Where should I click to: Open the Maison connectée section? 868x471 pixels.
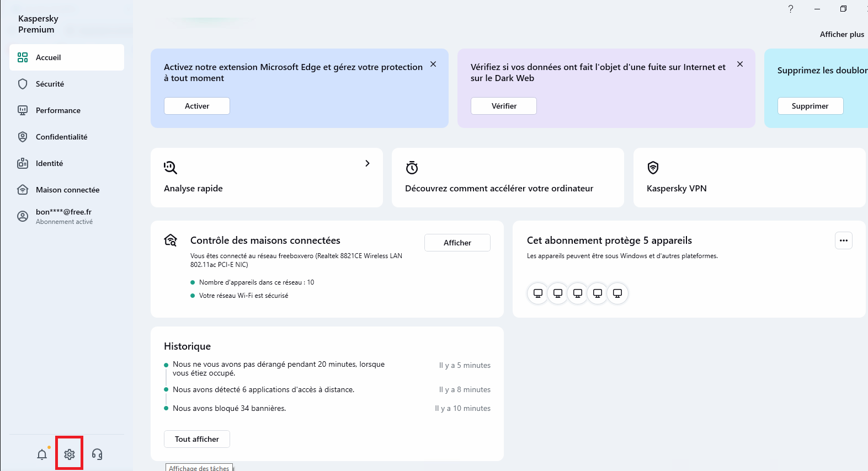[x=67, y=190]
